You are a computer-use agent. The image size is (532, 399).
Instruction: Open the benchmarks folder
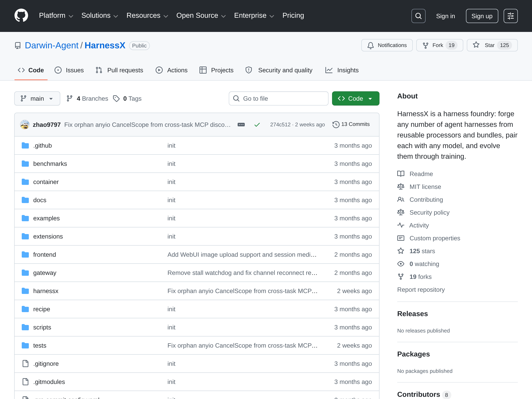point(50,164)
